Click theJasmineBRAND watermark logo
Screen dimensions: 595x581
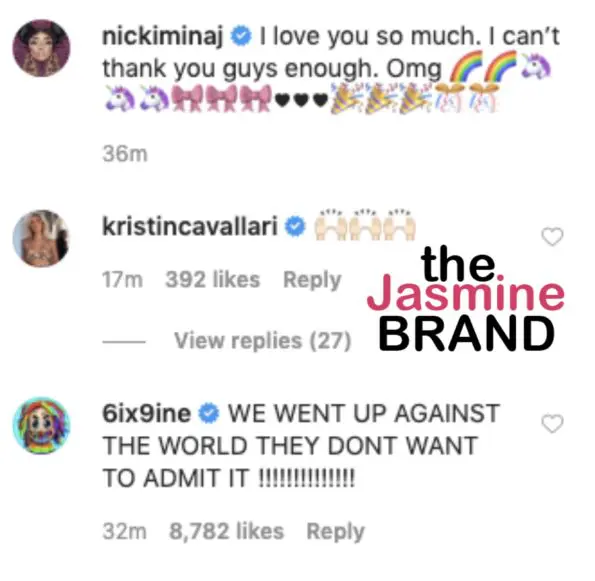click(x=466, y=299)
